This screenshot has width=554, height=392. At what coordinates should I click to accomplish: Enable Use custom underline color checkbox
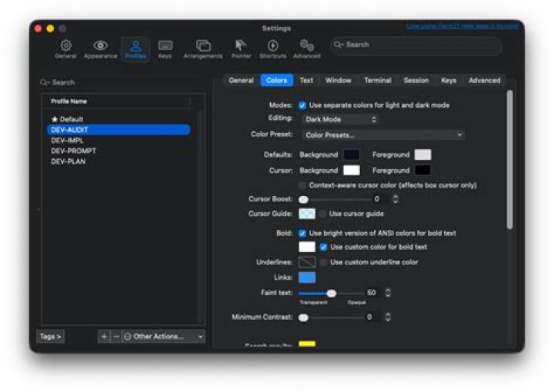point(323,262)
